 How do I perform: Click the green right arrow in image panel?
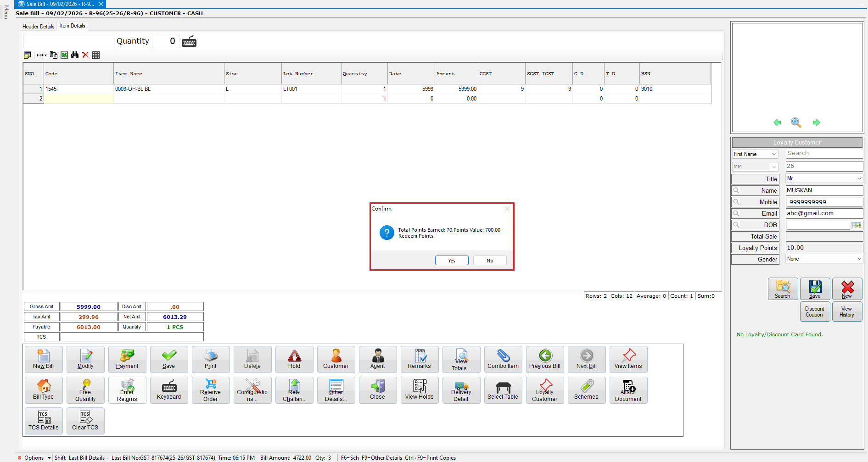pos(816,122)
